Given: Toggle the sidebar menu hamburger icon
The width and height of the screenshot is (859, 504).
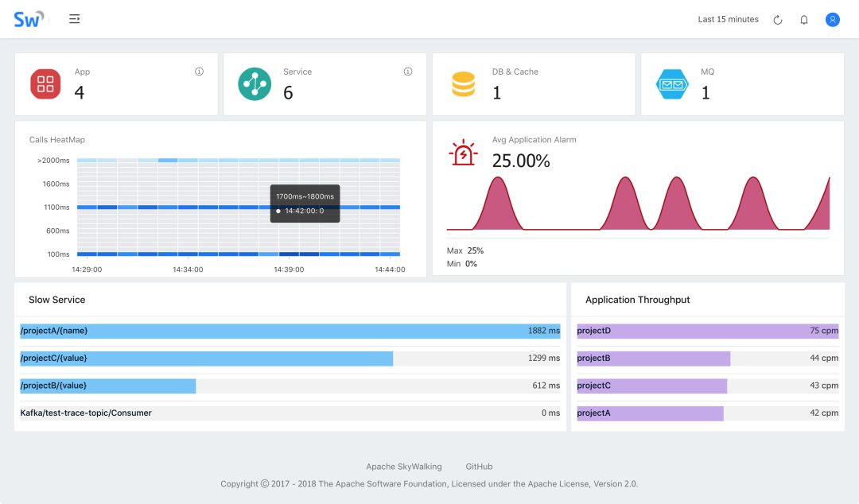Looking at the screenshot, I should point(74,19).
